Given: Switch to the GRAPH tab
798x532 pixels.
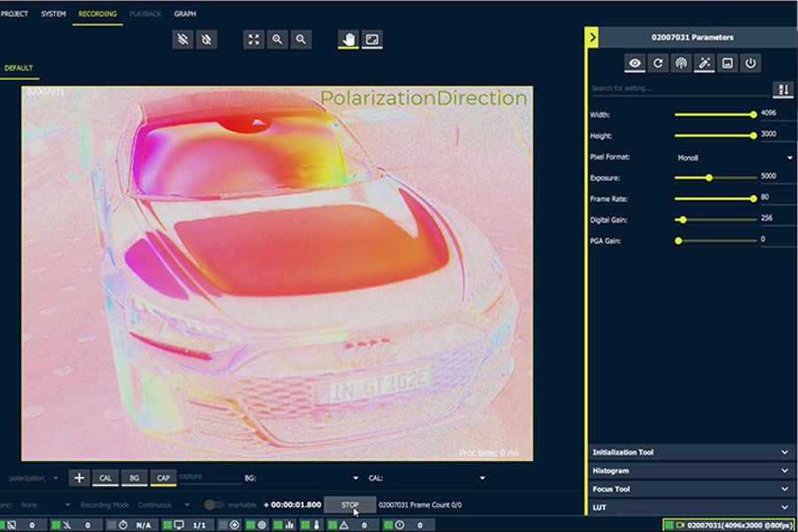Looking at the screenshot, I should point(185,14).
